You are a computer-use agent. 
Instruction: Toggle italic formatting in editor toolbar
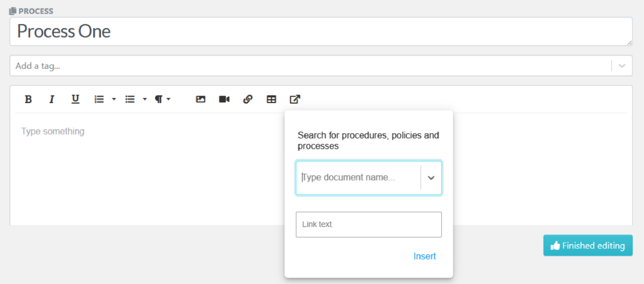(x=52, y=99)
